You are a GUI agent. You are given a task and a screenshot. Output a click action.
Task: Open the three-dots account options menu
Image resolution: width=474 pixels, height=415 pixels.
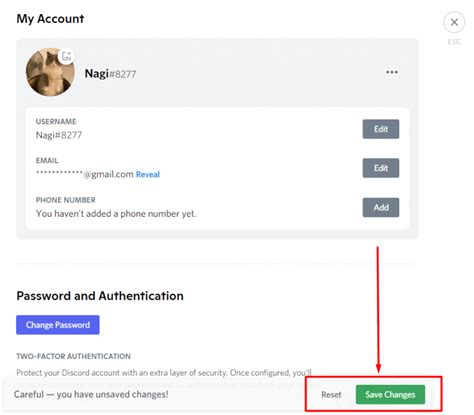pos(392,72)
